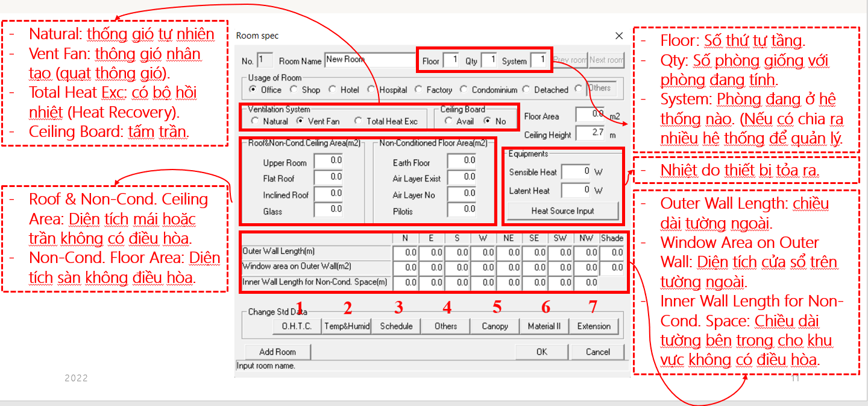Viewport: 868px width, 406px height.
Task: Cancel the Room spec dialog
Action: [597, 352]
